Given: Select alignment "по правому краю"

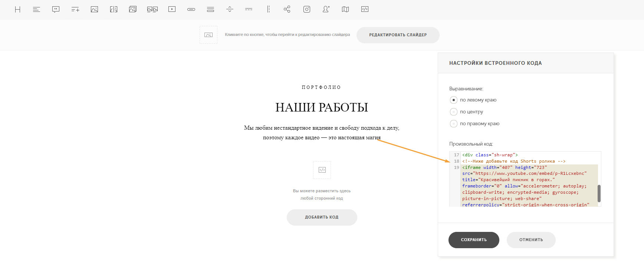Looking at the screenshot, I should pyautogui.click(x=453, y=124).
